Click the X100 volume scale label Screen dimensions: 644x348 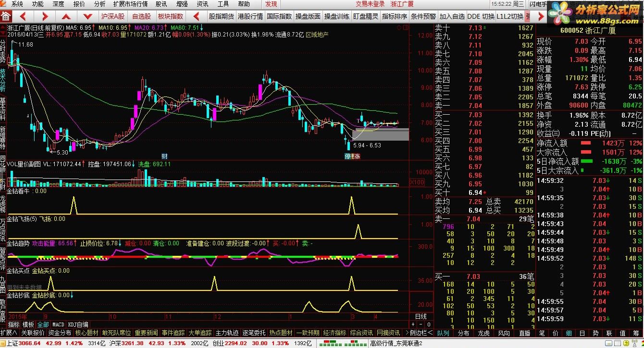416,182
